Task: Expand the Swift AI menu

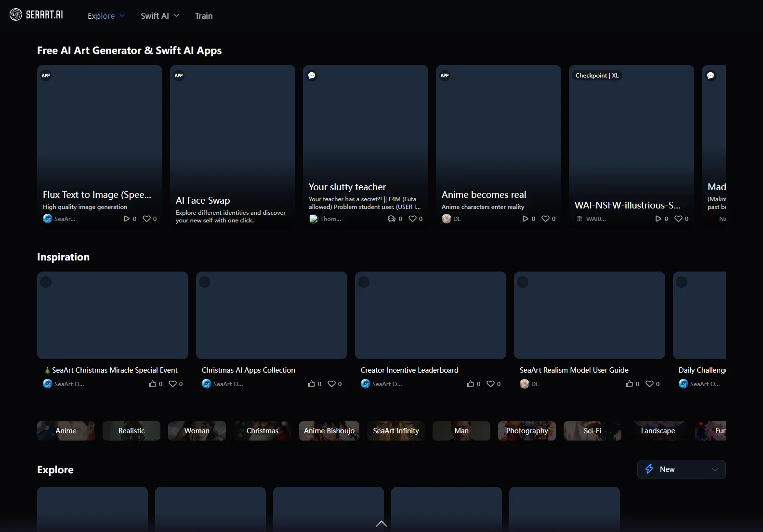Action: point(159,16)
